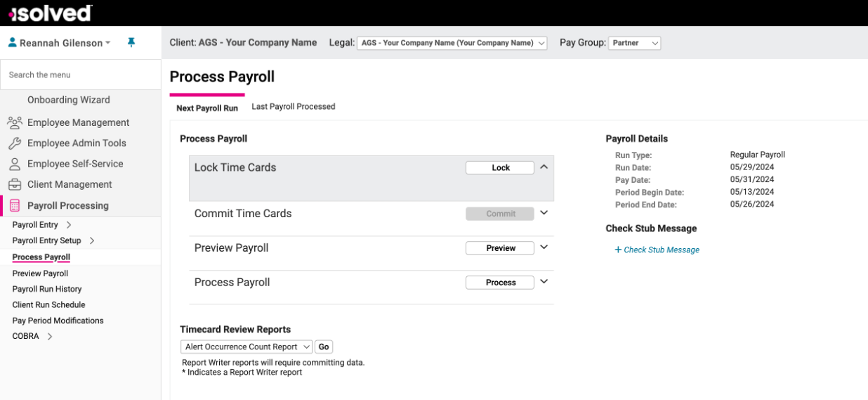The image size is (868, 400).
Task: Expand the Preview Payroll chevron
Action: (544, 247)
